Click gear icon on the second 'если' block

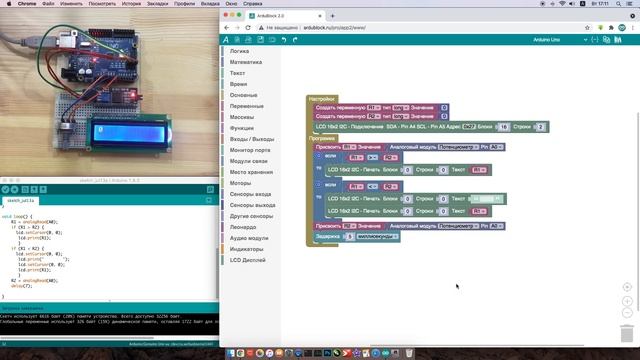[319, 184]
